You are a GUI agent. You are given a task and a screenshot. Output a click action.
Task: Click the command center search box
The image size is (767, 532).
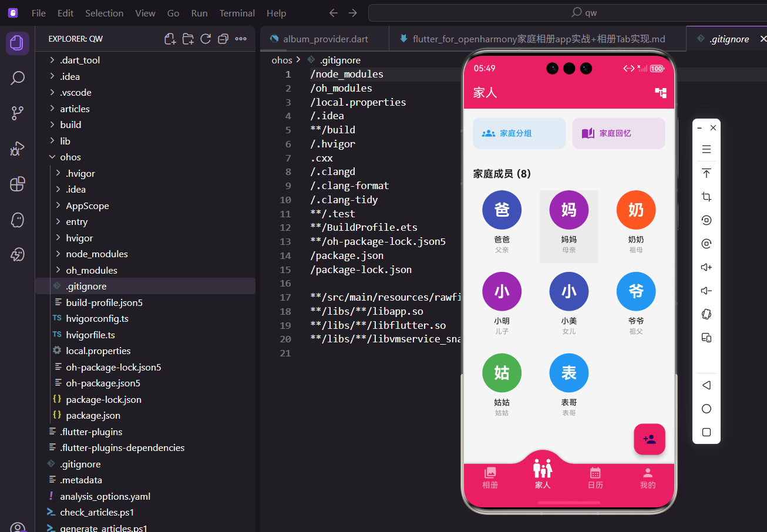pos(567,13)
